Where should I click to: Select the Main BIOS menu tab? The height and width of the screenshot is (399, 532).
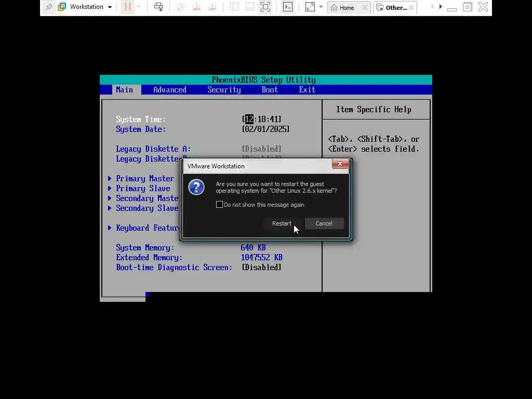tap(125, 89)
